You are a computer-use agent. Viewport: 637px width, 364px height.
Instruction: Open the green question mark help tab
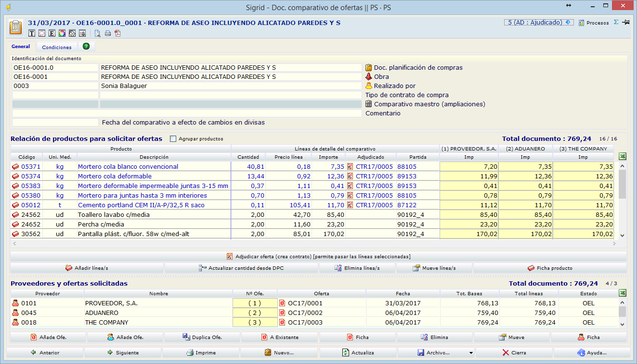coord(86,47)
